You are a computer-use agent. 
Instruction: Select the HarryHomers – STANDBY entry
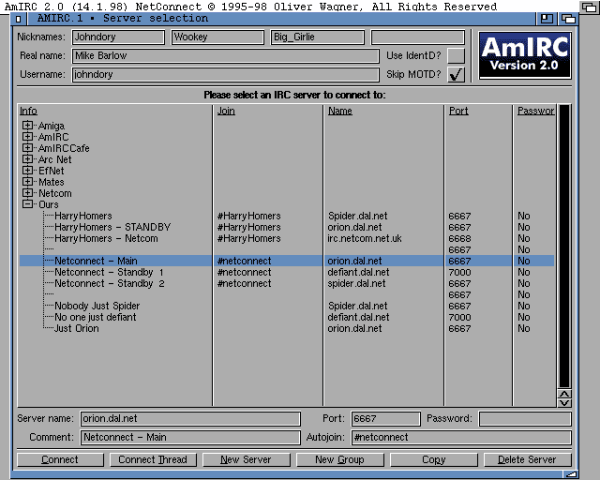pyautogui.click(x=287, y=227)
